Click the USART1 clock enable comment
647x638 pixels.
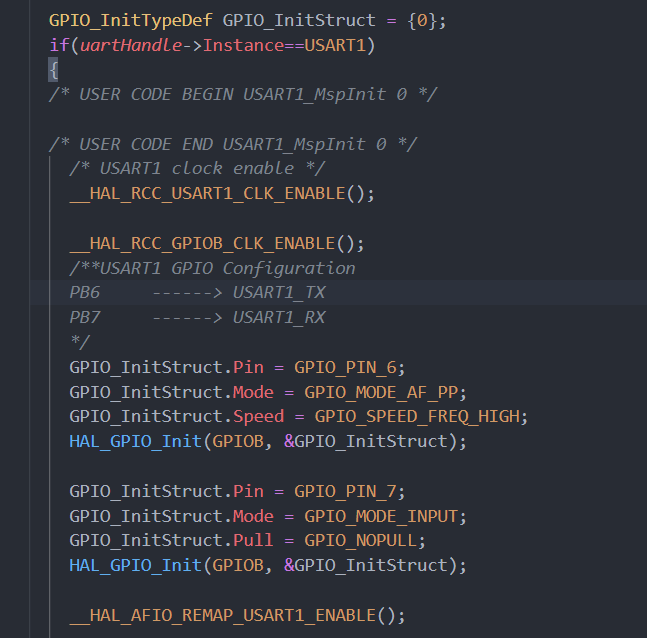(x=197, y=169)
